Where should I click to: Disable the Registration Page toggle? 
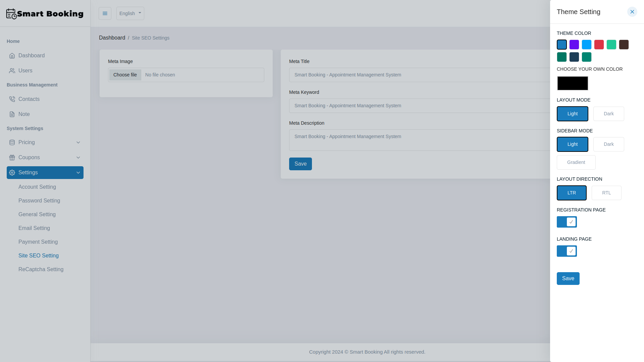(x=567, y=222)
